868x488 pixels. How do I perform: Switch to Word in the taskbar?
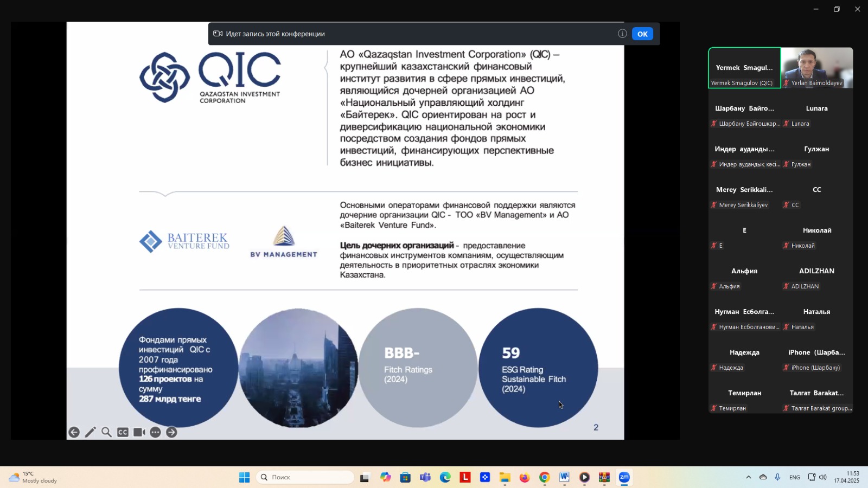coord(564,477)
